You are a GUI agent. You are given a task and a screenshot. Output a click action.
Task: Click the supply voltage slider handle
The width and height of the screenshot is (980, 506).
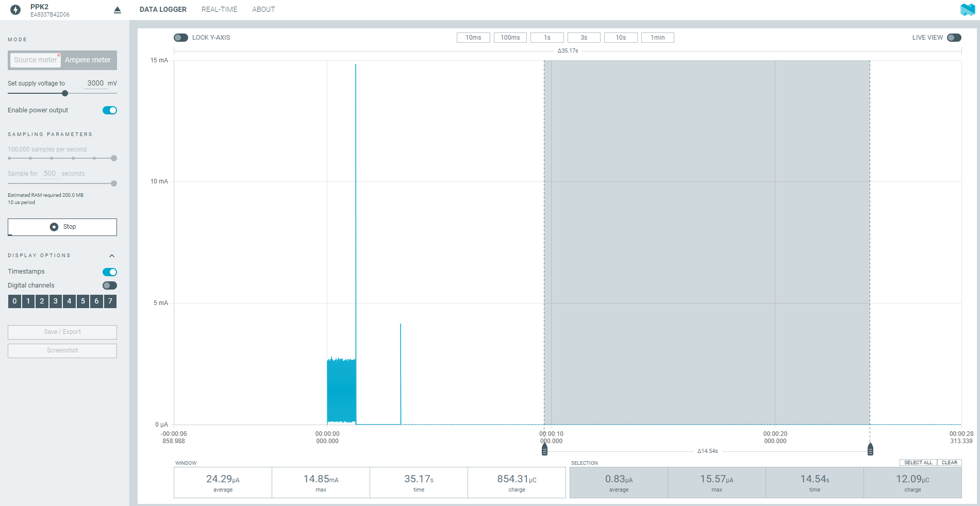point(65,93)
